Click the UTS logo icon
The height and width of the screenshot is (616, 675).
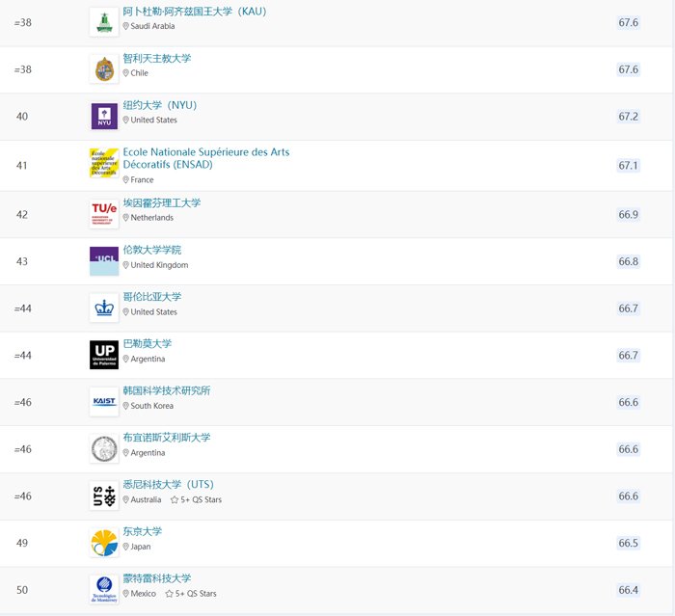click(104, 495)
